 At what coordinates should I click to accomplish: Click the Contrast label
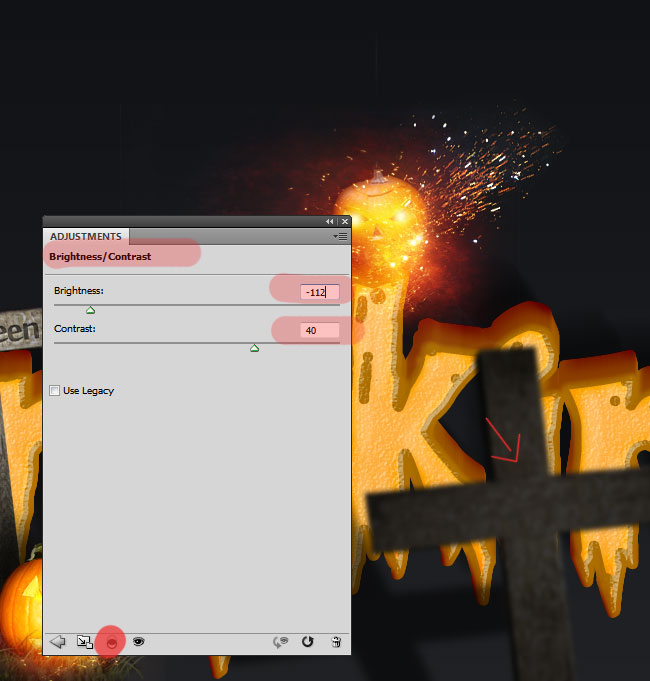point(75,328)
